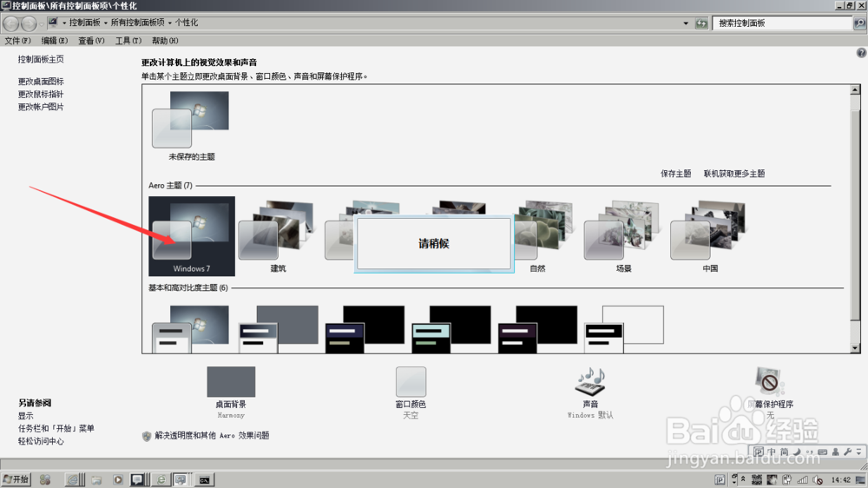Open 更改鼠标指针 link

(41, 94)
